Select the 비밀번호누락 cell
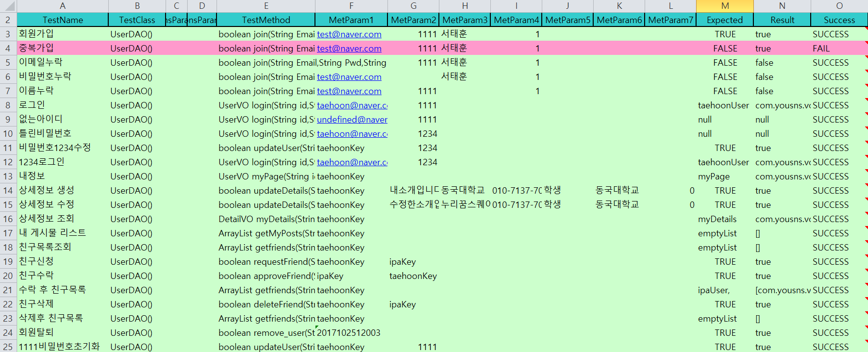Image resolution: width=868 pixels, height=352 pixels. click(x=63, y=77)
